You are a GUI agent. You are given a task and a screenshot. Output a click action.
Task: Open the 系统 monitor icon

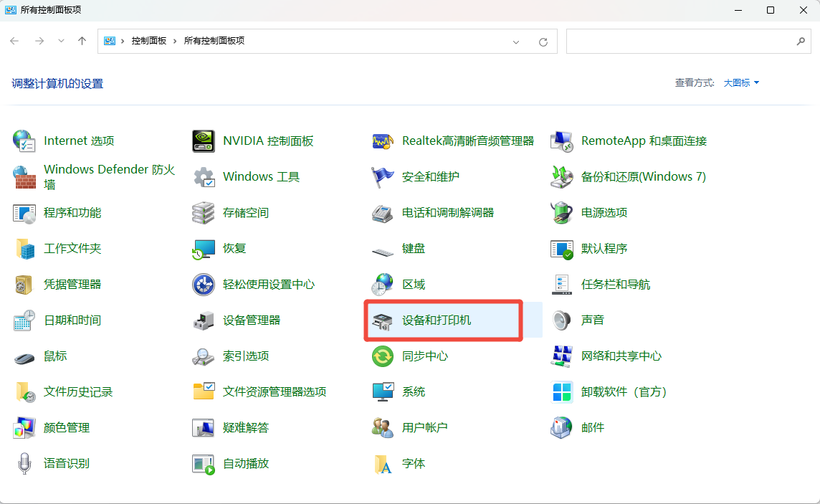coord(383,392)
